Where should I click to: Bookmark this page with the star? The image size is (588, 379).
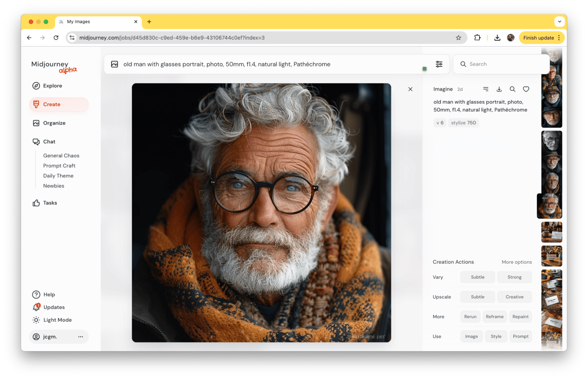459,38
